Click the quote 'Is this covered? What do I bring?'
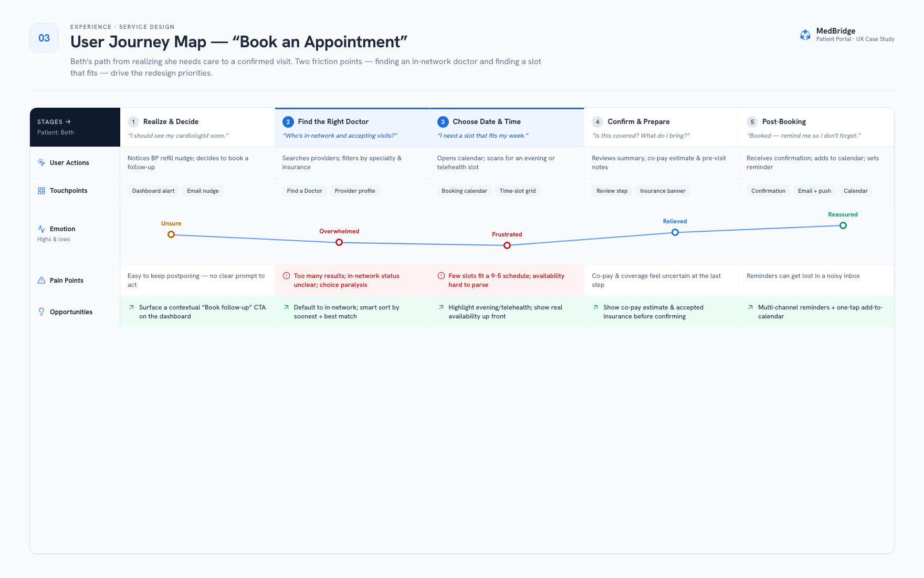The height and width of the screenshot is (578, 924). (x=641, y=136)
